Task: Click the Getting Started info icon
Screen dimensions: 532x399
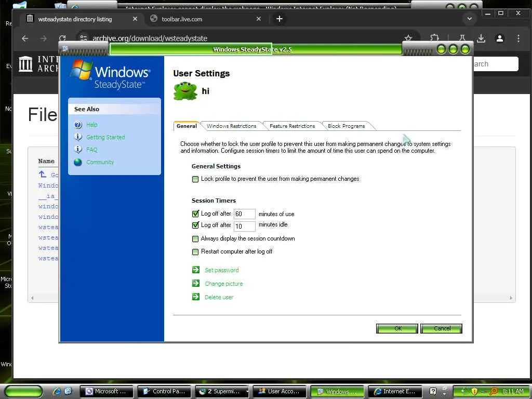Action: [78, 137]
